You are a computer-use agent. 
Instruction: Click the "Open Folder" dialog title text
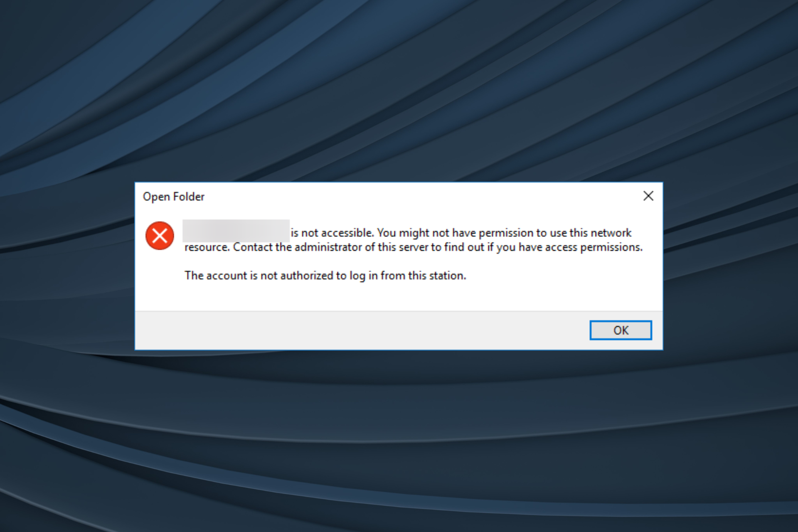click(x=174, y=197)
